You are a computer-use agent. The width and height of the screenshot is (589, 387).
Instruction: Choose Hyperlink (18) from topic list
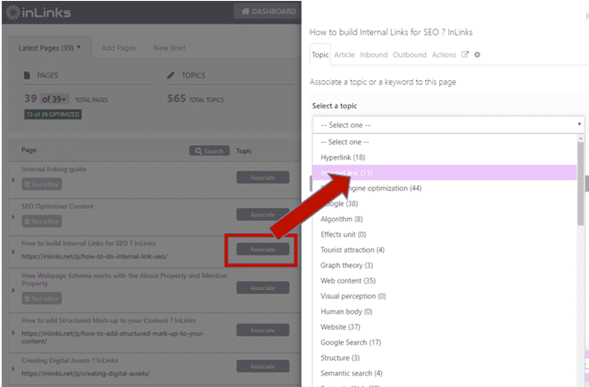pos(445,157)
